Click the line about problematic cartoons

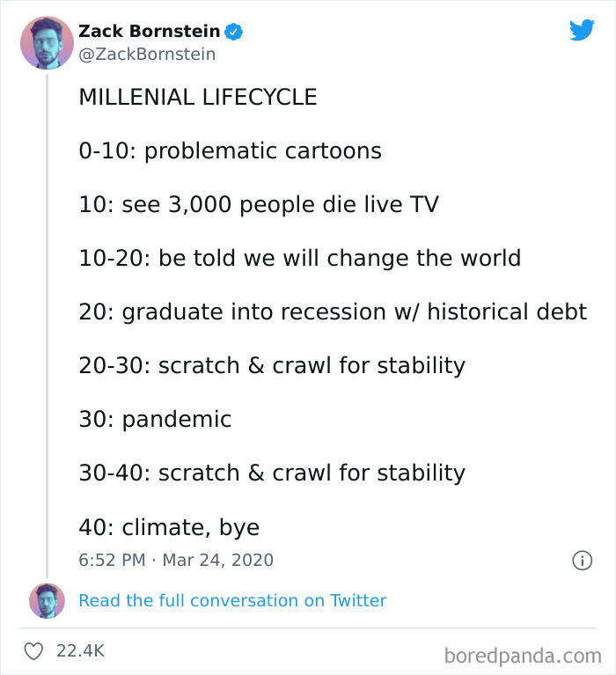(230, 150)
